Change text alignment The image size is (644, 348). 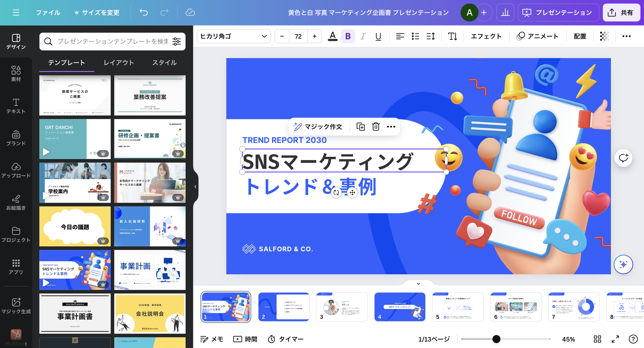tap(400, 36)
